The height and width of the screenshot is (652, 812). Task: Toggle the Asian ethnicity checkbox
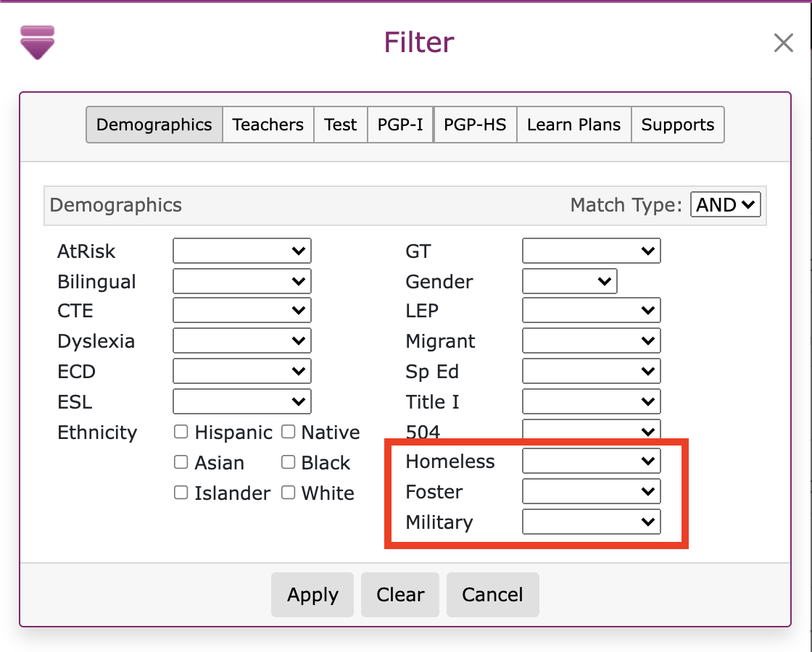181,463
